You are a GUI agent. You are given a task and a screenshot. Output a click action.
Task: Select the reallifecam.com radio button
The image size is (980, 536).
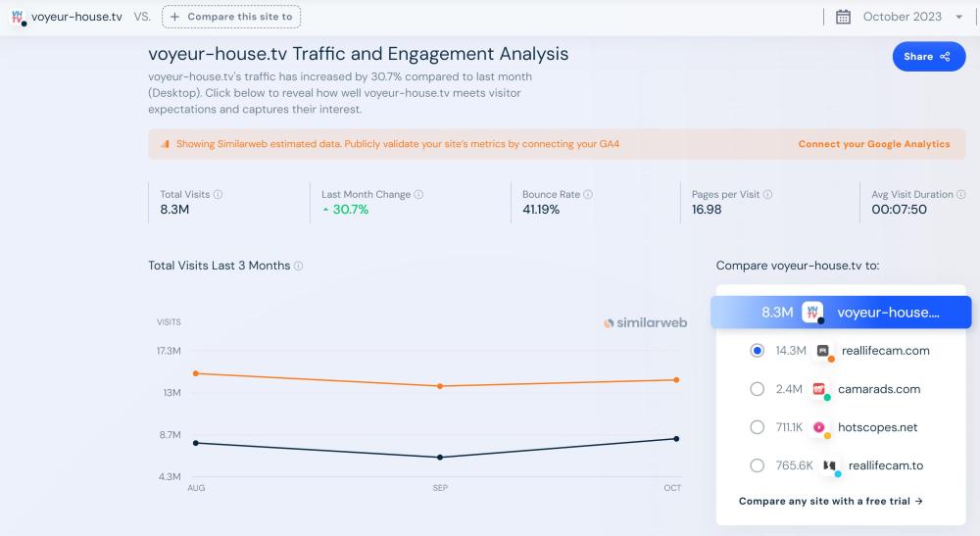757,351
